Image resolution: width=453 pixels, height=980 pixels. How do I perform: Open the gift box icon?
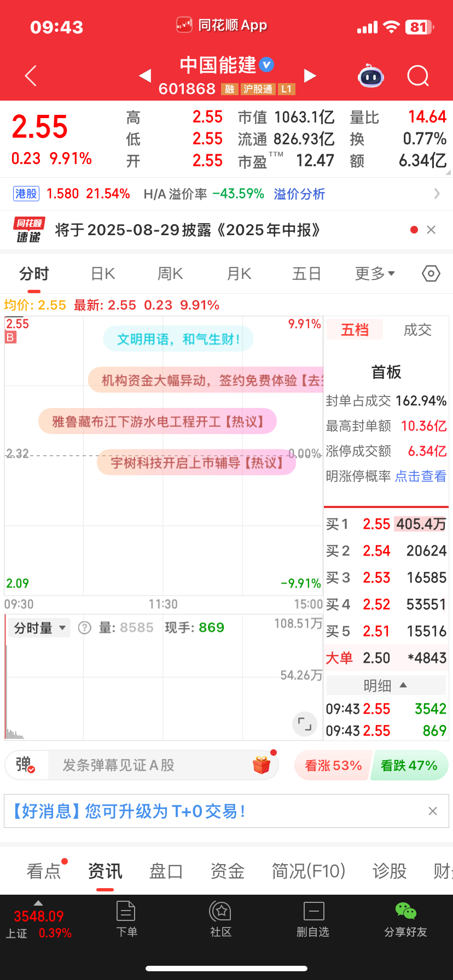click(x=262, y=765)
